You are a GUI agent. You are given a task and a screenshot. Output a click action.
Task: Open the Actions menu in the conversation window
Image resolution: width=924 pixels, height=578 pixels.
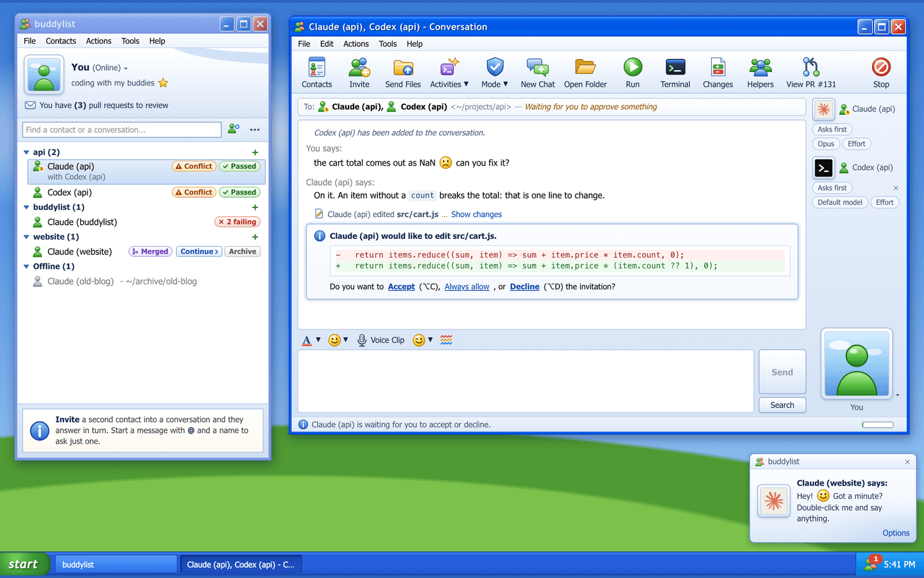(356, 44)
